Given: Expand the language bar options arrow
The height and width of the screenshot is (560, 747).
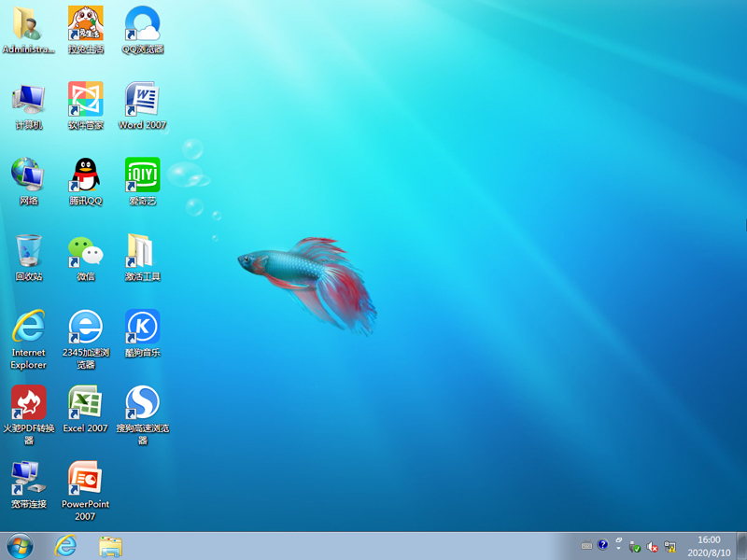Looking at the screenshot, I should coord(618,548).
